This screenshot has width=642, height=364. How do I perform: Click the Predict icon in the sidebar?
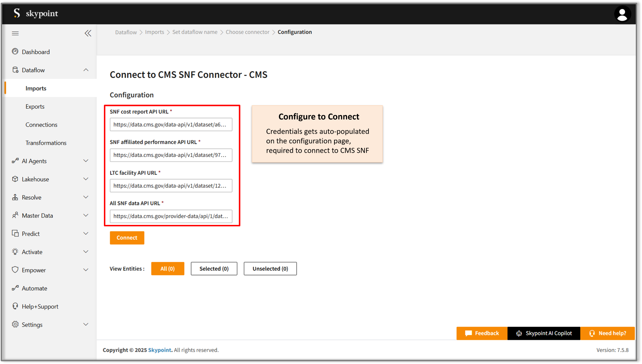point(15,233)
